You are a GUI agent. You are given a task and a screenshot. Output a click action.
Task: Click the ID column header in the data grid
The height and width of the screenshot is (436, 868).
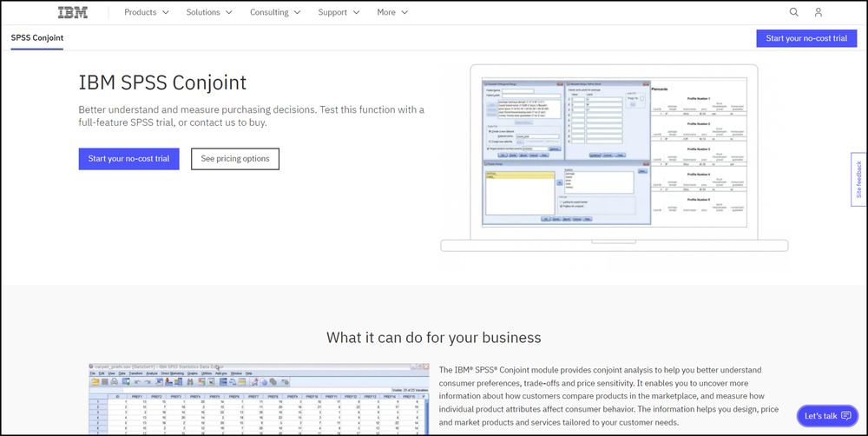pos(117,397)
